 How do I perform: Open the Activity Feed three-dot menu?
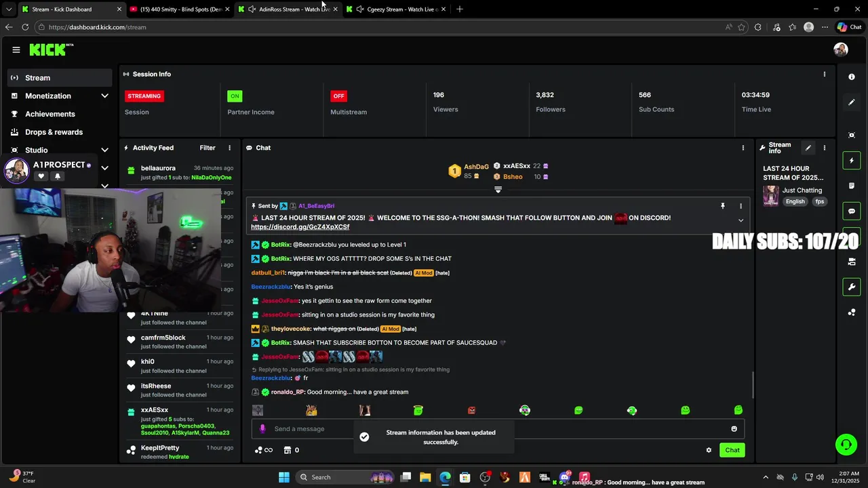229,148
